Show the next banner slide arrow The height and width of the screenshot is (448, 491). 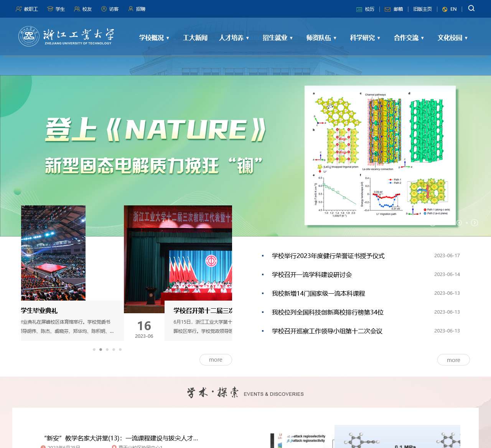click(475, 223)
